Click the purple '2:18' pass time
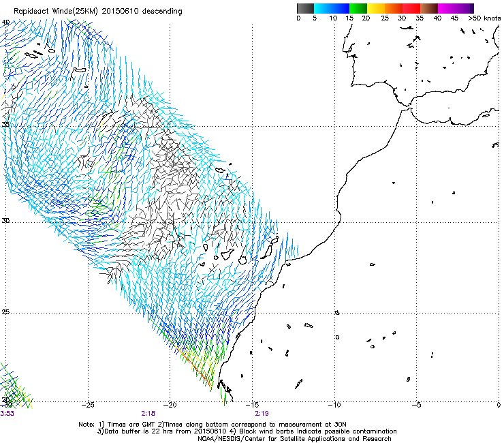The height and width of the screenshot is (443, 504). (148, 414)
